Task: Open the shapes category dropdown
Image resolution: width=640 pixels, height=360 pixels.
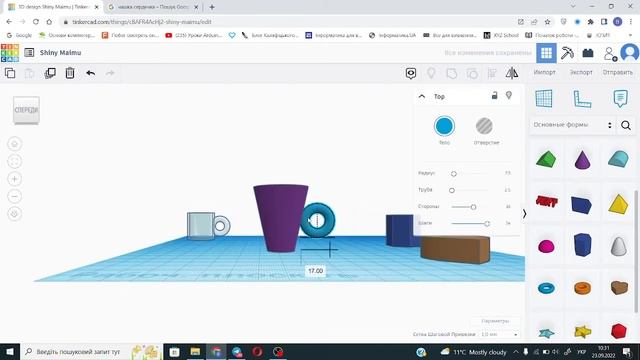Action: [x=573, y=125]
